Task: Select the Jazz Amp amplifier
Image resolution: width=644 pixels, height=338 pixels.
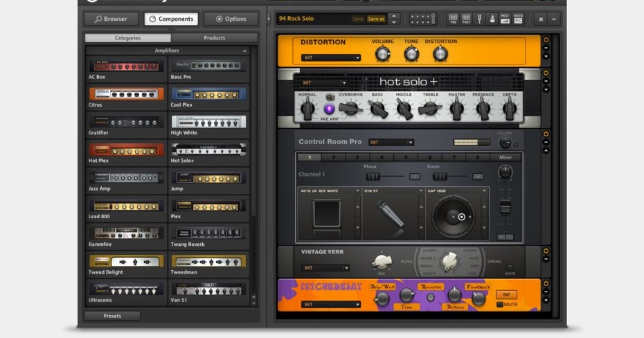Action: tap(126, 181)
